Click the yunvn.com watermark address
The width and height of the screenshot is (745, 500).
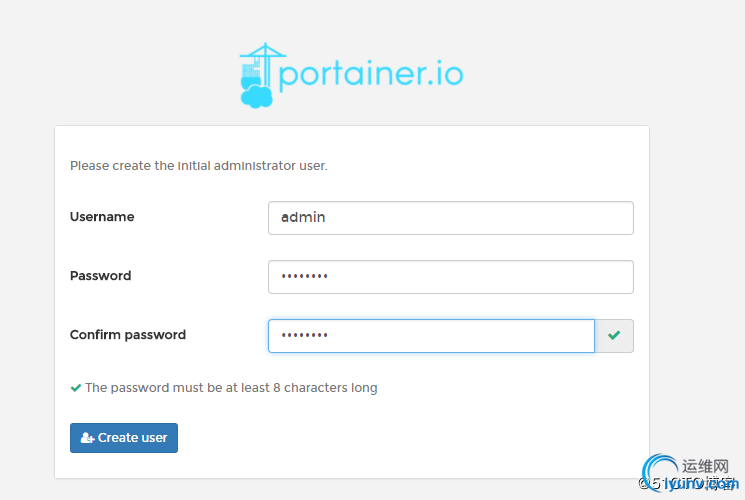point(701,484)
